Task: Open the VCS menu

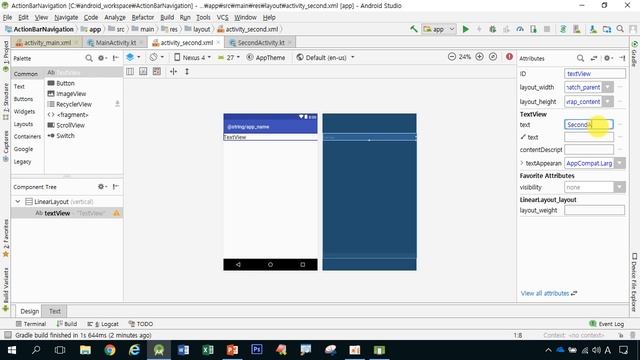Action: pos(222,17)
